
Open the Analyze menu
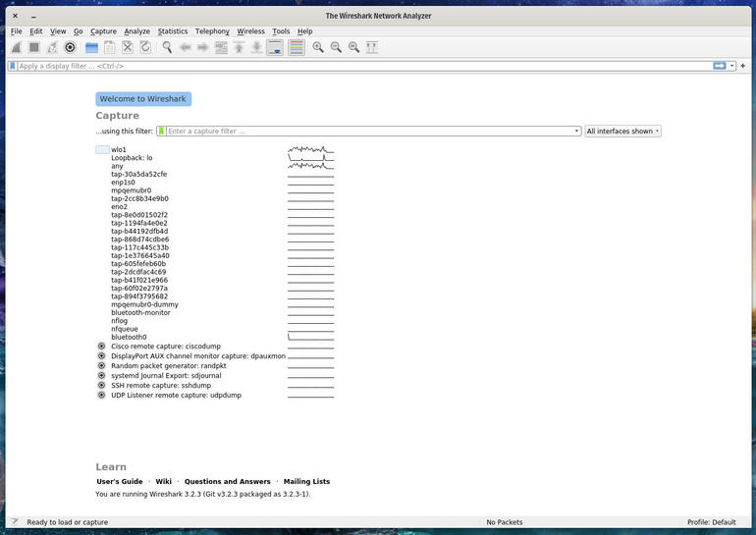[x=137, y=31]
